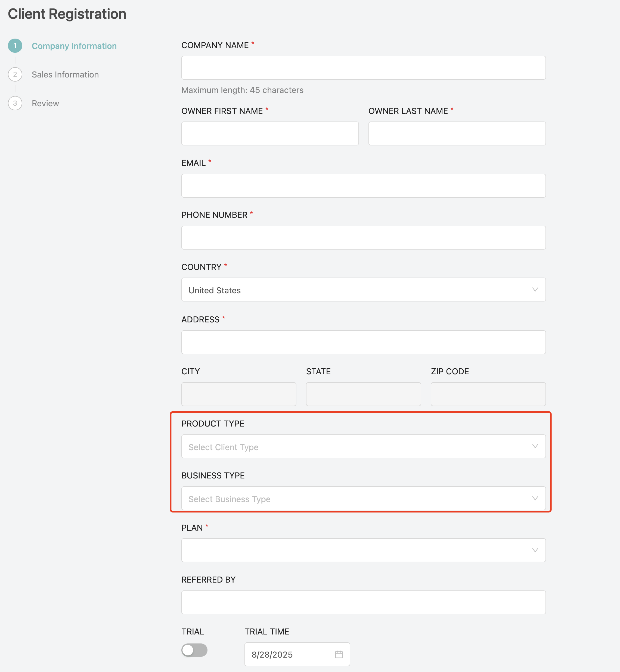This screenshot has height=672, width=620.
Task: Click the Country dropdown chevron arrow
Action: coord(535,290)
